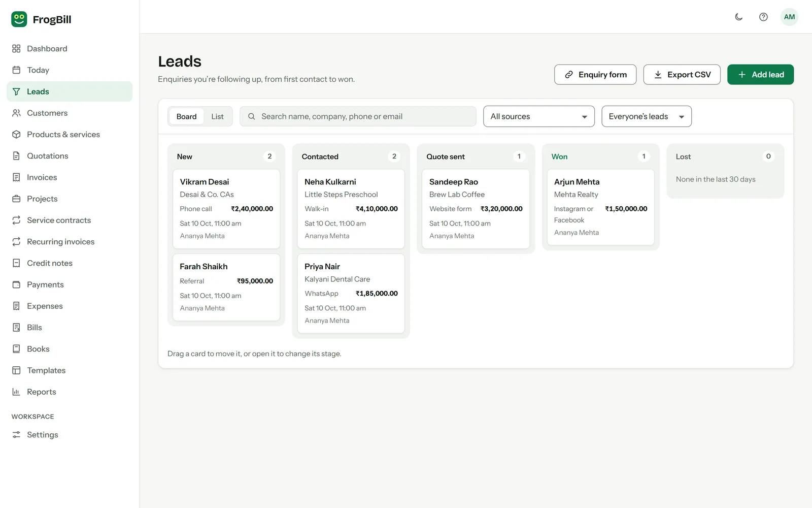812x508 pixels.
Task: Open help question mark icon
Action: pos(763,17)
